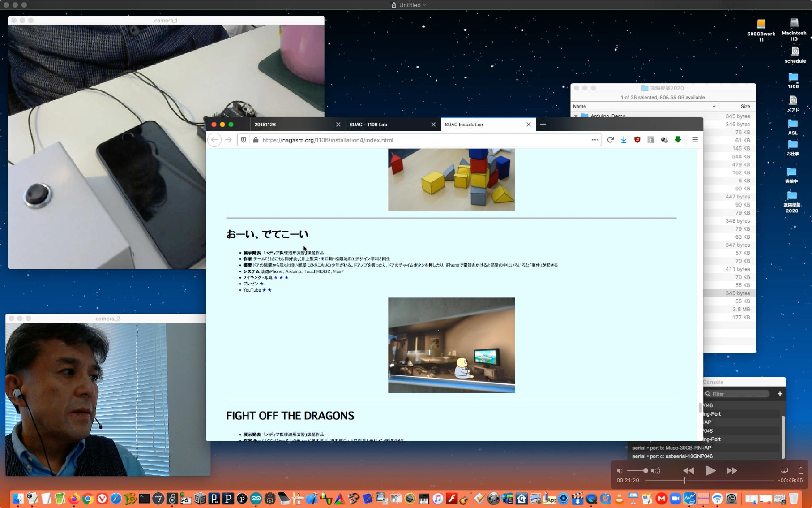The width and height of the screenshot is (812, 508).
Task: Go back in the Firefox browser
Action: (214, 140)
